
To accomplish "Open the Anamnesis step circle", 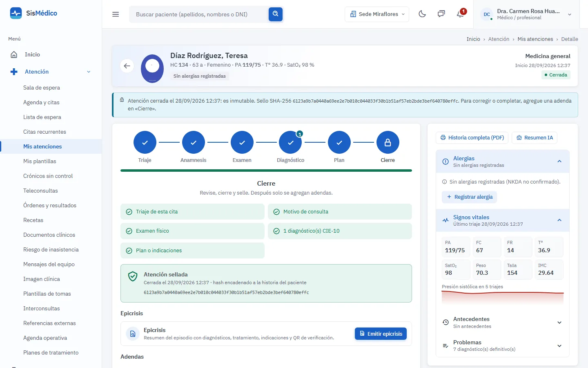I will pos(194,142).
